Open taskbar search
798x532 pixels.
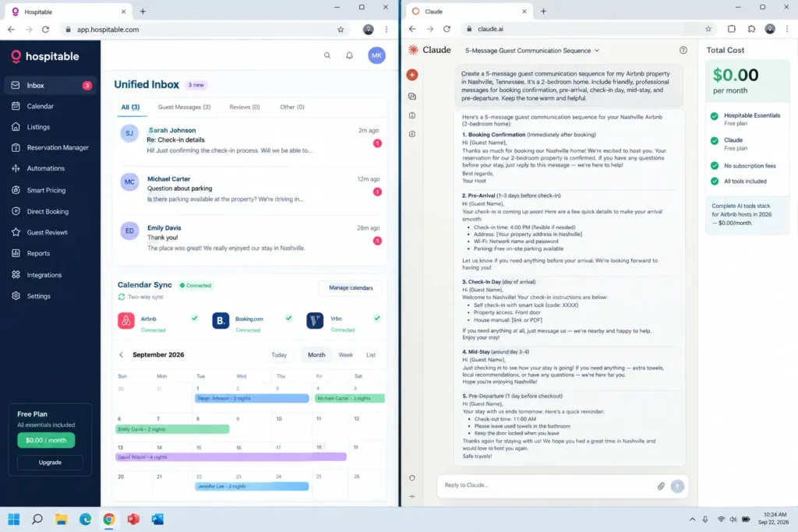[37, 520]
